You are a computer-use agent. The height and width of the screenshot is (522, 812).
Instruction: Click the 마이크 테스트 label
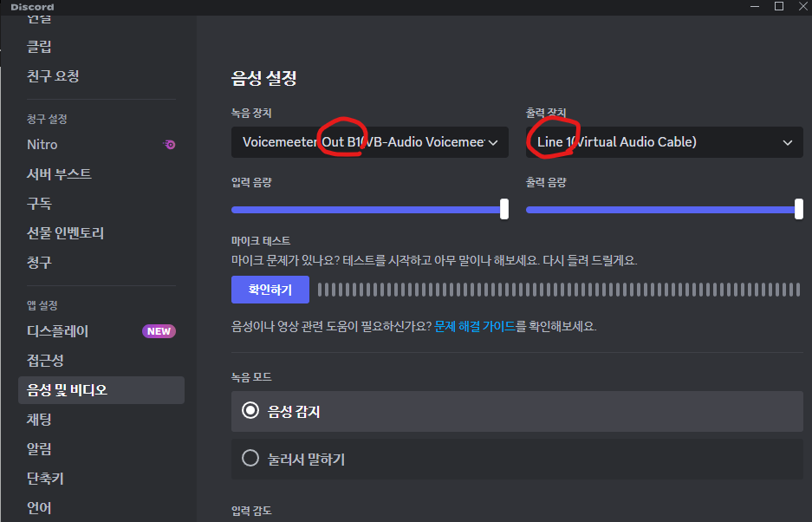click(x=261, y=241)
